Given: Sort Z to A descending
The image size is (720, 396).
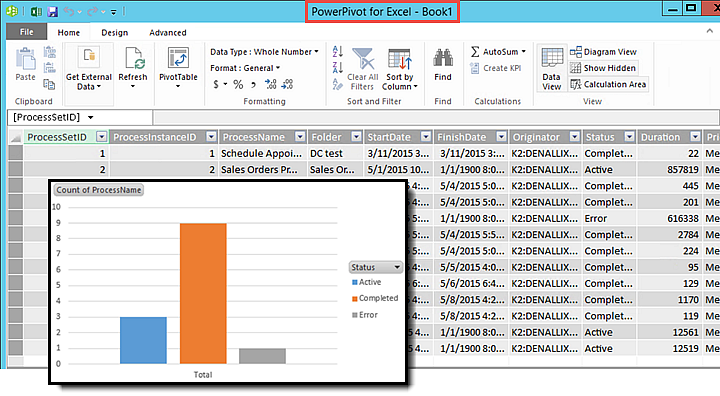Looking at the screenshot, I should (338, 68).
